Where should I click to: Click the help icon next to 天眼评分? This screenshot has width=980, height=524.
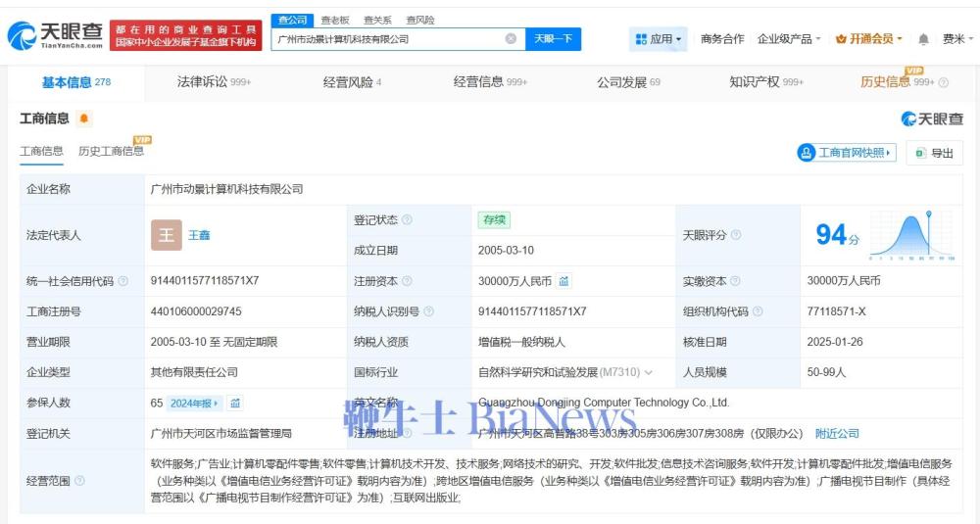[736, 235]
